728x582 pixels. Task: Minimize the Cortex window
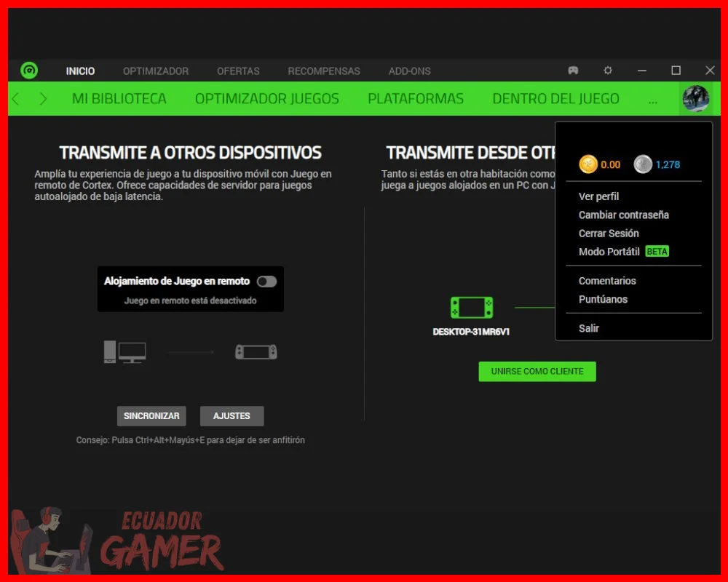click(642, 71)
